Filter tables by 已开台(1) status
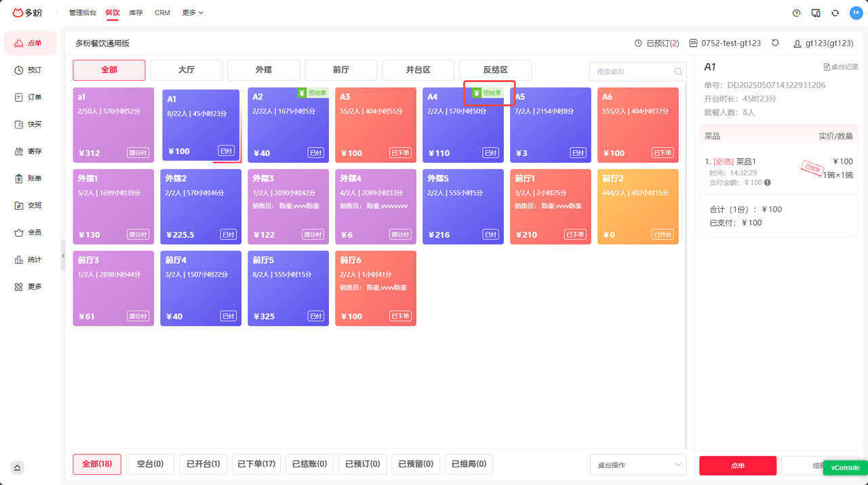 click(203, 464)
